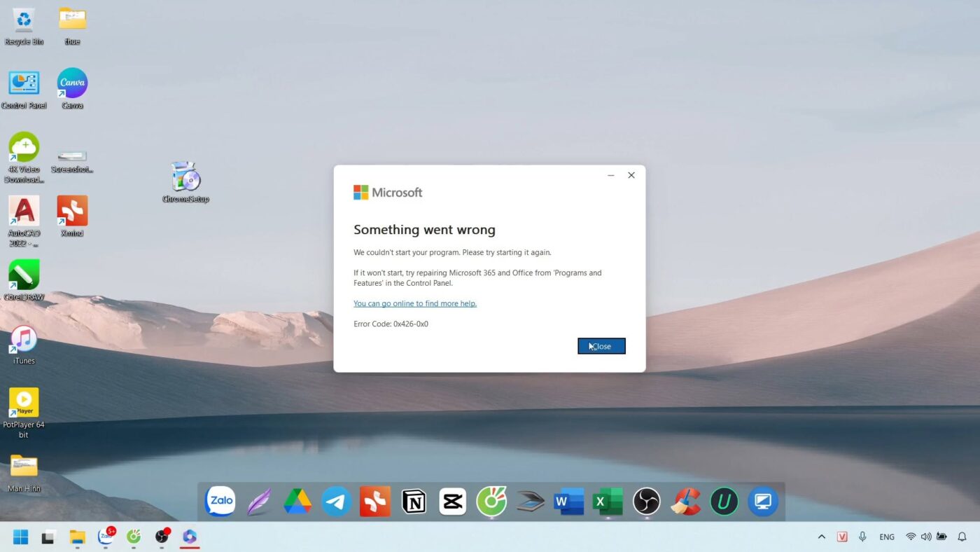Select the PotPlayer 64 bit shortcut
This screenshot has width=980, height=552.
pyautogui.click(x=24, y=413)
